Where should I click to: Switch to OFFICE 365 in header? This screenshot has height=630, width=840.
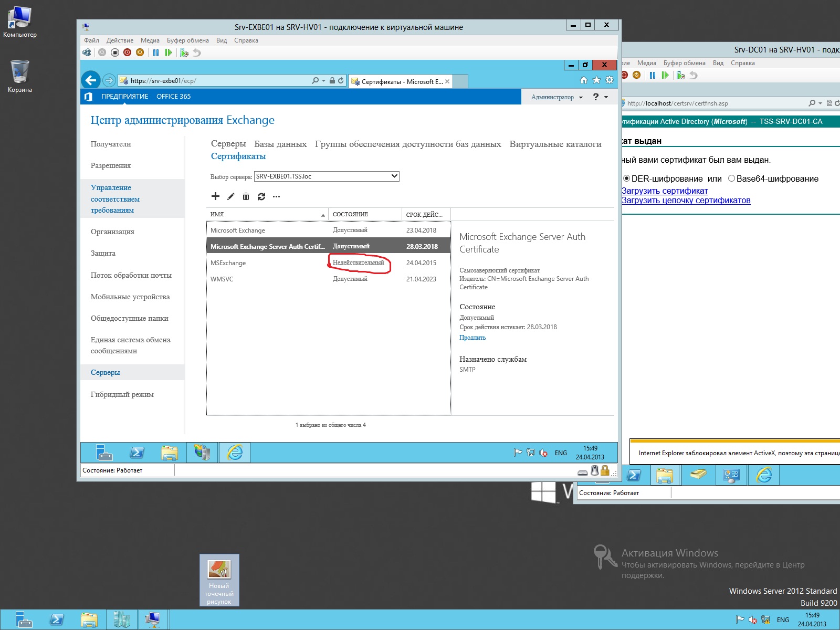[x=173, y=97]
